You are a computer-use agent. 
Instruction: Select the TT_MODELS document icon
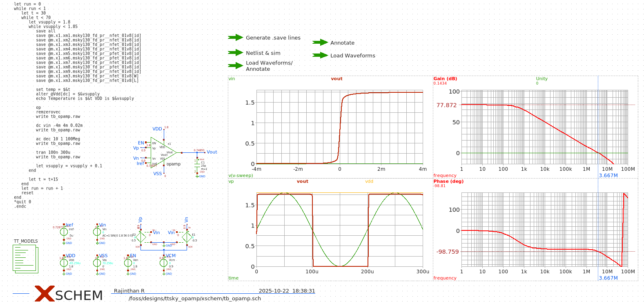26,259
